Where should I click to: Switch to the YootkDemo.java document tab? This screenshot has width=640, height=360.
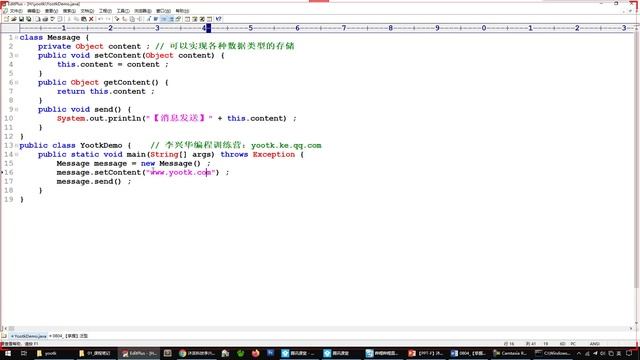click(x=29, y=336)
